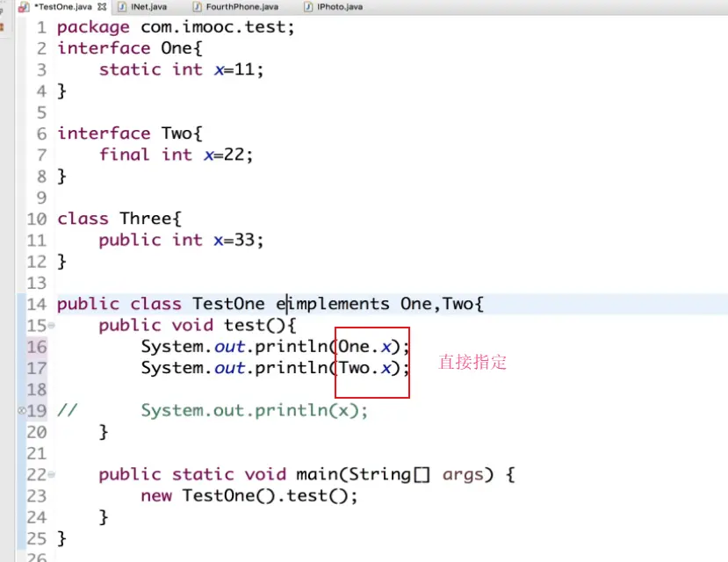The image size is (728, 562).
Task: Click the Java file icon on TestOne.java tab
Action: click(x=24, y=7)
